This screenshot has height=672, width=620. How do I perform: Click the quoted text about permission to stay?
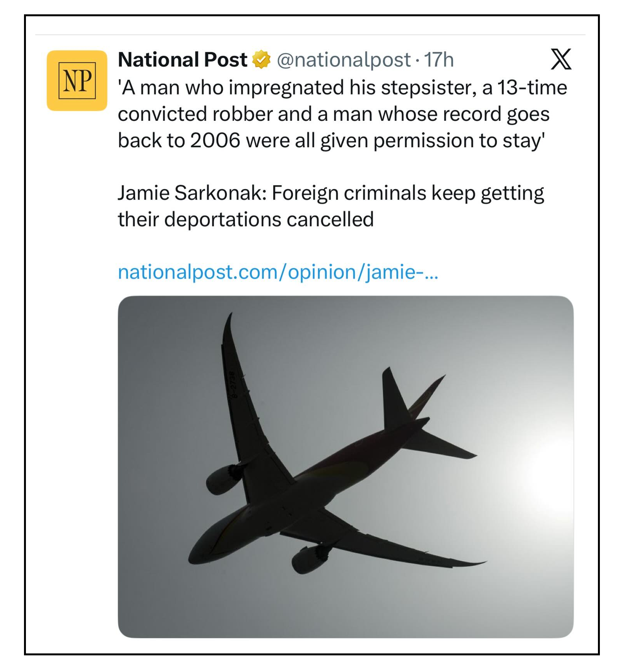[x=342, y=114]
